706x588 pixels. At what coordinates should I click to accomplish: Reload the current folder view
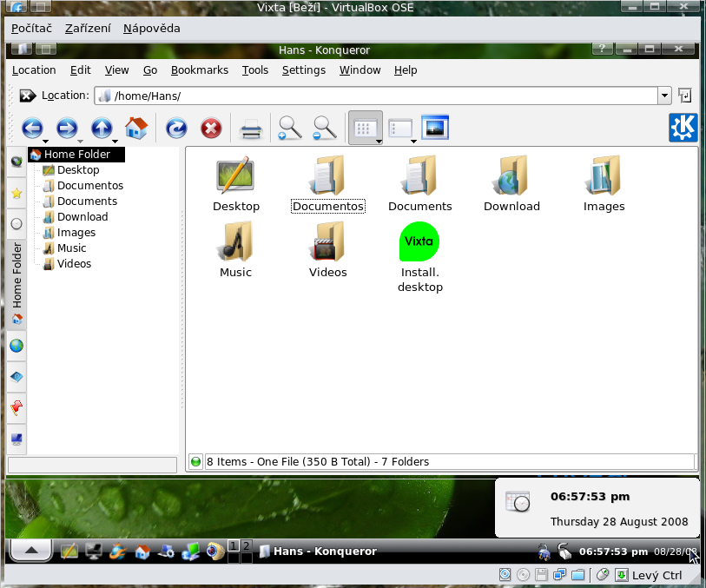(x=176, y=129)
